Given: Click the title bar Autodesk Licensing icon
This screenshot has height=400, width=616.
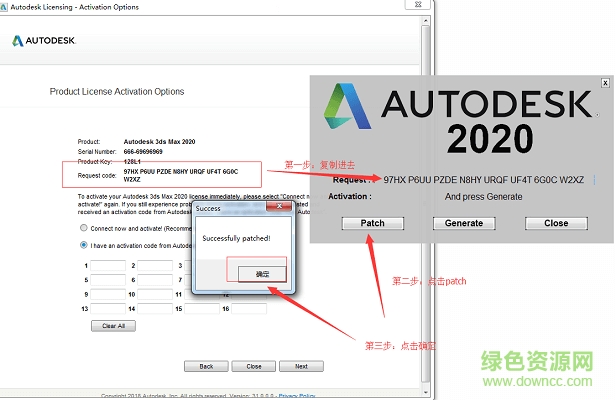Looking at the screenshot, I should pyautogui.click(x=8, y=9).
